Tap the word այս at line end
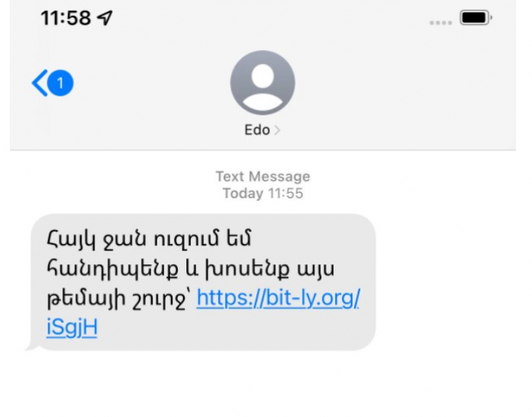 tap(316, 270)
